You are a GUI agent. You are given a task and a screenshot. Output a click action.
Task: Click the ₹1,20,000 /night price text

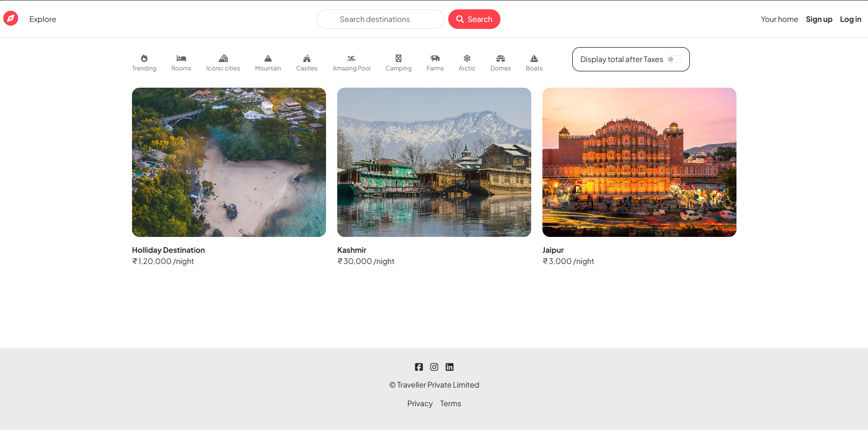[163, 261]
